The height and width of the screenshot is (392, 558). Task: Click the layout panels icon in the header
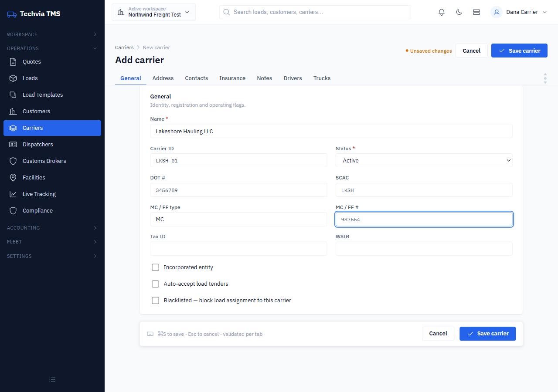(476, 12)
